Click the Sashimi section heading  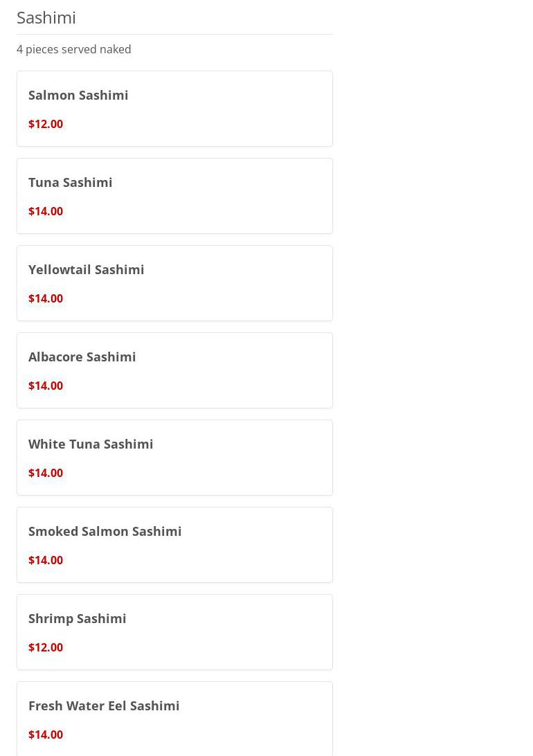pyautogui.click(x=46, y=17)
